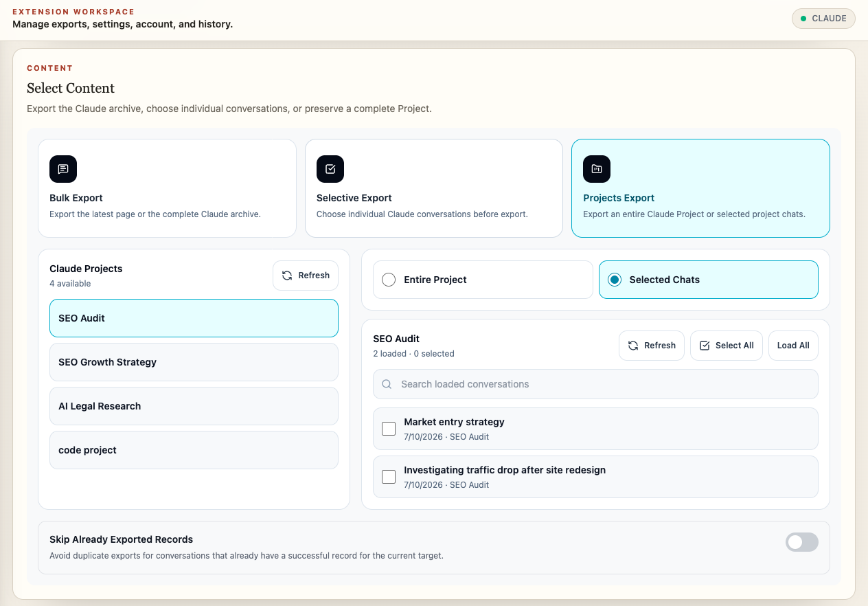Viewport: 868px width, 606px height.
Task: Click refresh icon in Claude Projects panel
Action: tap(287, 276)
